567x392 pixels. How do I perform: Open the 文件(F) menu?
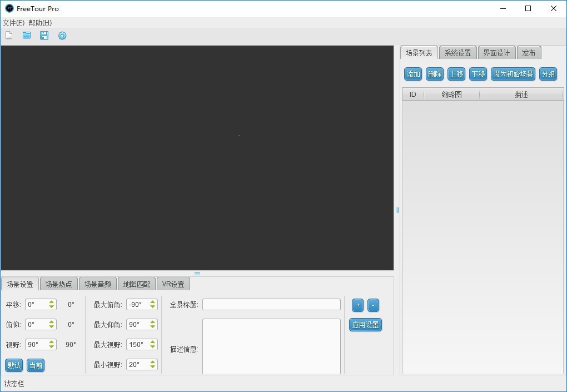pos(13,23)
